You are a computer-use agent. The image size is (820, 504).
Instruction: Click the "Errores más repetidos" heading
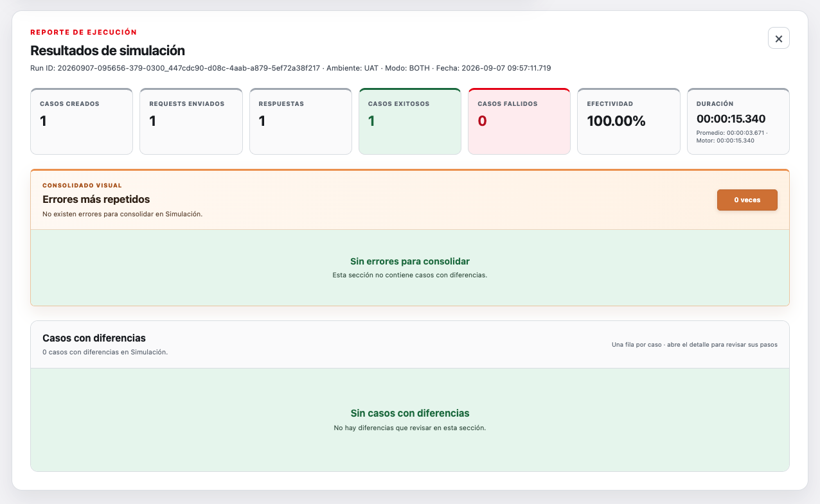(96, 200)
